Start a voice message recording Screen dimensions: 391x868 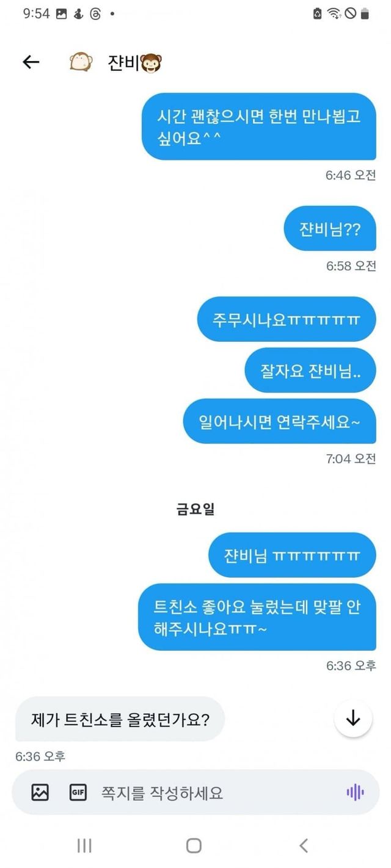click(355, 792)
